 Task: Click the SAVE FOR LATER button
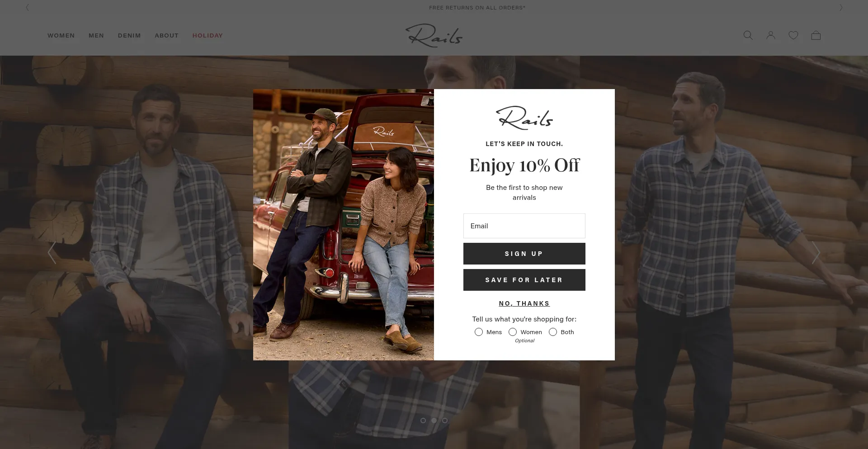click(524, 280)
